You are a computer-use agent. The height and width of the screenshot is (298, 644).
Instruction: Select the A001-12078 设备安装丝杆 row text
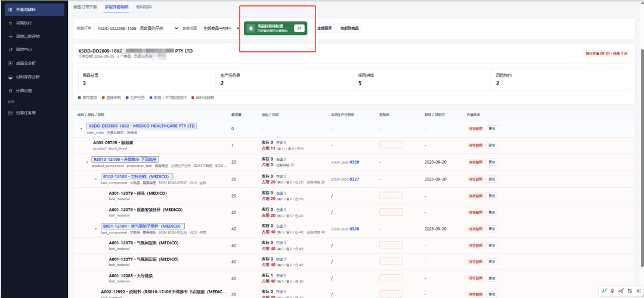(x=145, y=209)
